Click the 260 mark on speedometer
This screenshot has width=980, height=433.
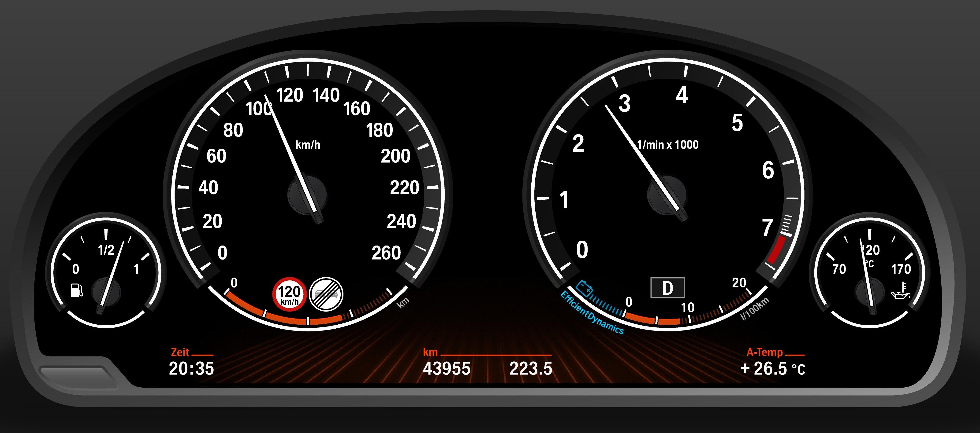tap(386, 253)
